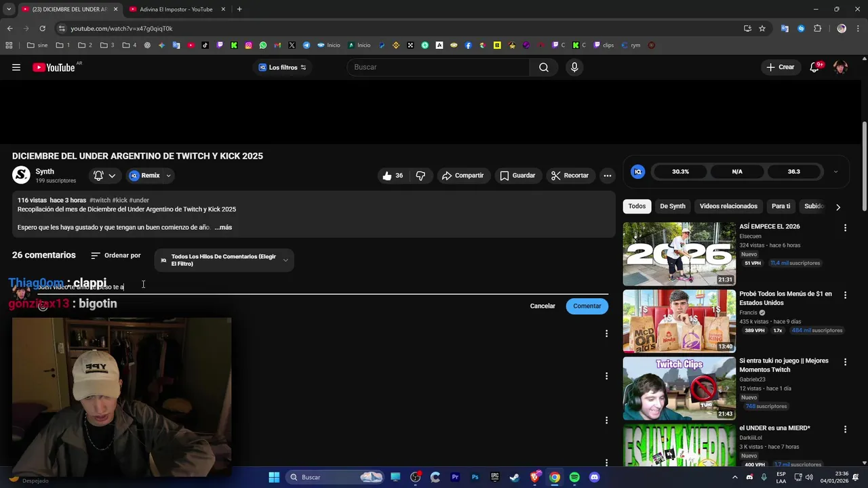Open the ASÍ EMPECE EL 2026 thumbnail
Image resolution: width=868 pixels, height=488 pixels.
click(x=679, y=253)
